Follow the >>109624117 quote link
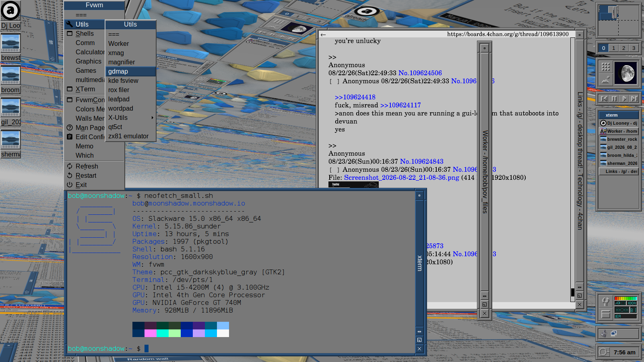 pos(400,105)
